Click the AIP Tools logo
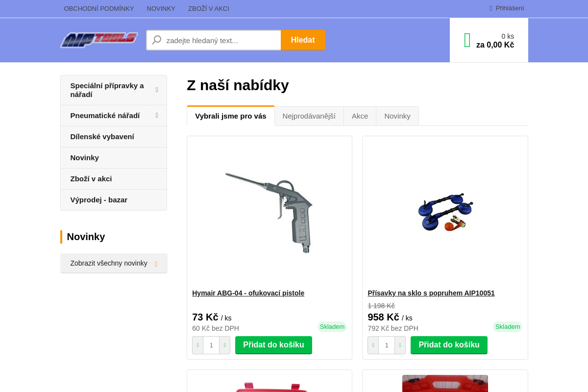588x392 pixels. point(99,40)
